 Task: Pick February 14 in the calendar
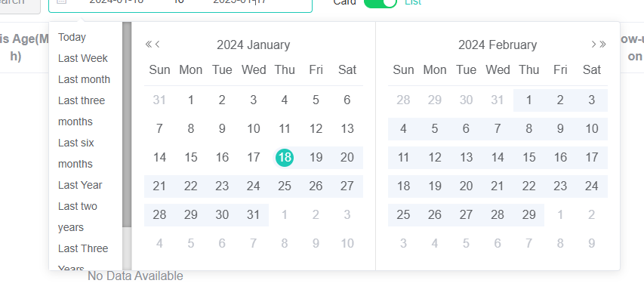[498, 158]
